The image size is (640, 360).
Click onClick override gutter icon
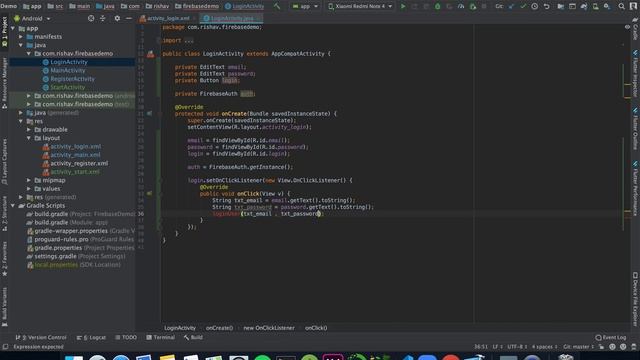150,193
